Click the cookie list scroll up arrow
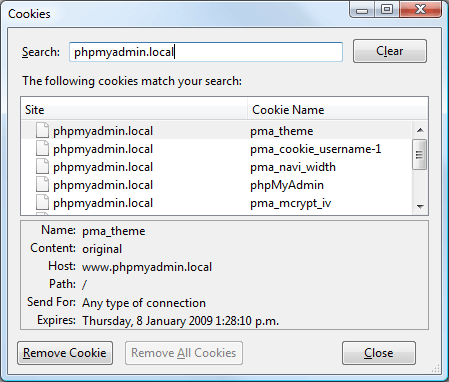449x382 pixels. pyautogui.click(x=420, y=130)
